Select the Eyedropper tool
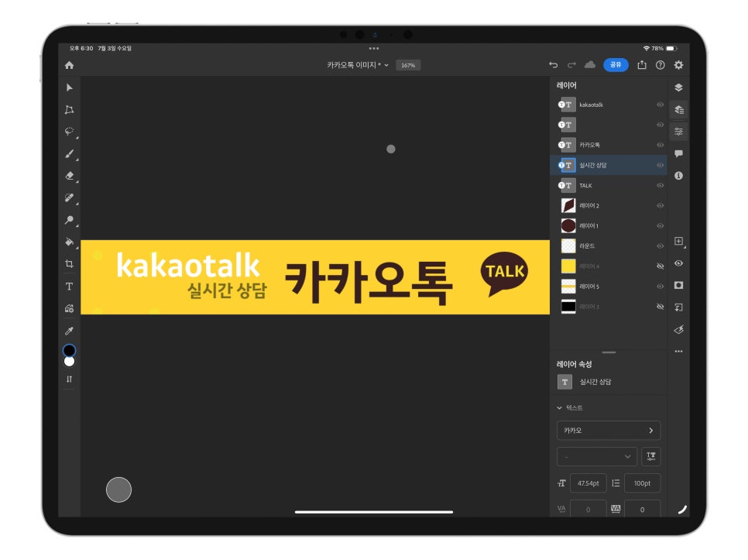The width and height of the screenshot is (748, 560). point(69,331)
